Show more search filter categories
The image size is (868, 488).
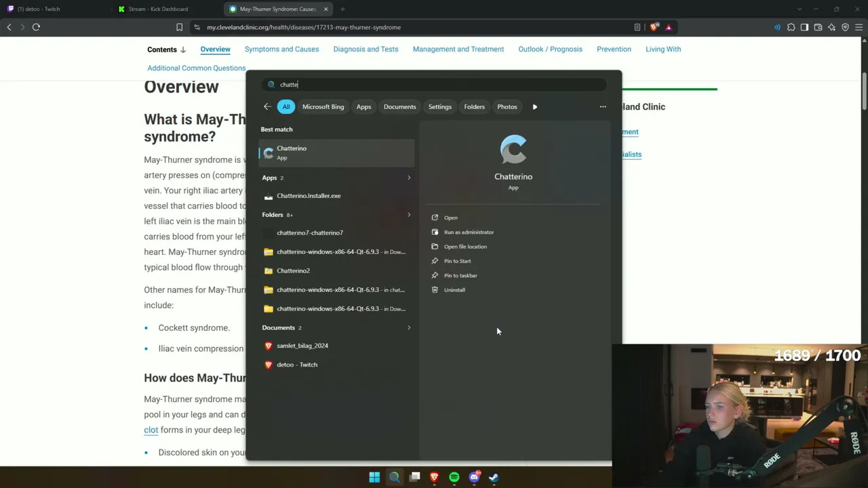pyautogui.click(x=535, y=106)
